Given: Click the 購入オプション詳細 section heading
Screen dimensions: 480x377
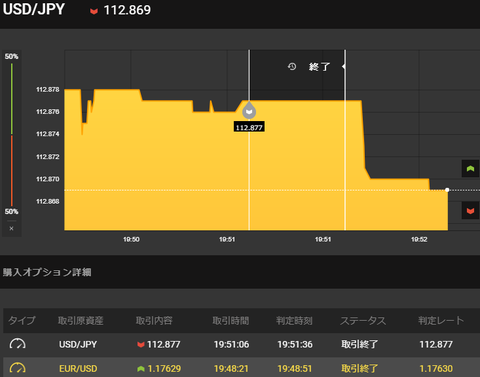Looking at the screenshot, I should pyautogui.click(x=47, y=272).
